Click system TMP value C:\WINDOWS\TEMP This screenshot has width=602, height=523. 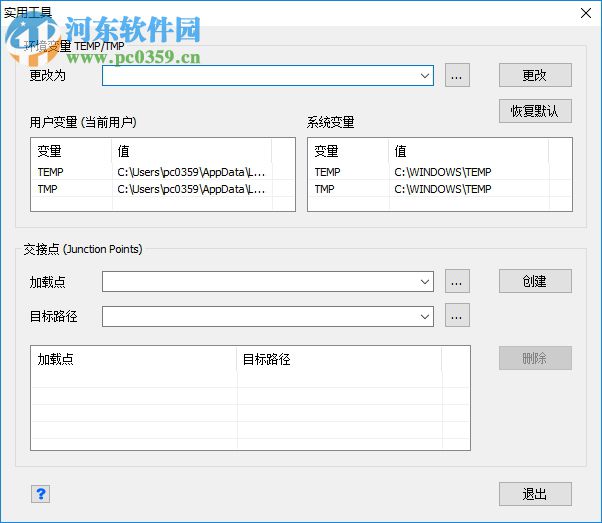click(x=443, y=189)
